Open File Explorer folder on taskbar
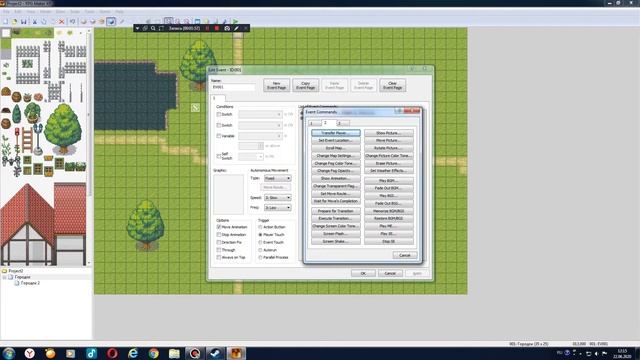The height and width of the screenshot is (360, 640). [x=174, y=353]
